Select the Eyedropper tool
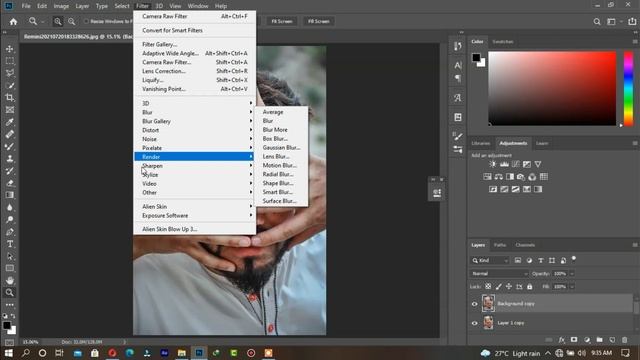 9,122
